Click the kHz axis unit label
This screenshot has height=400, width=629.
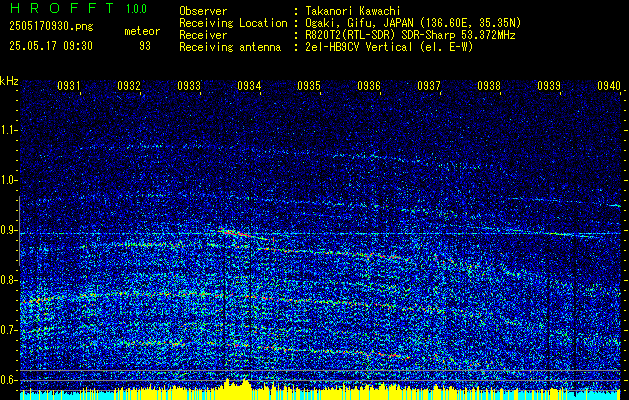(x=9, y=81)
